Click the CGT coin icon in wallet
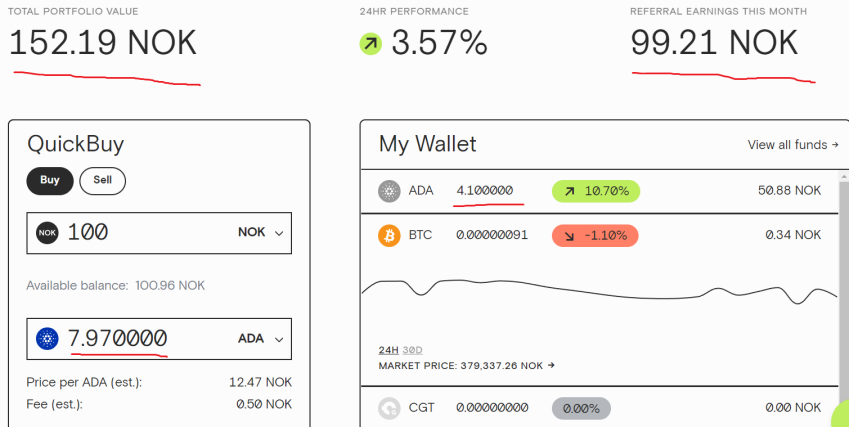 click(x=389, y=408)
